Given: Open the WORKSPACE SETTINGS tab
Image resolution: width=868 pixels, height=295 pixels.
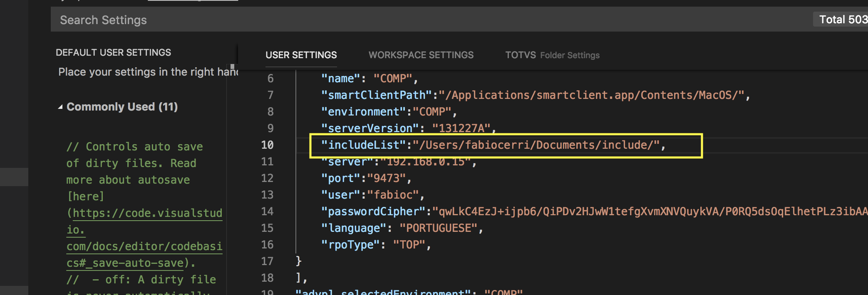Looking at the screenshot, I should pos(421,55).
